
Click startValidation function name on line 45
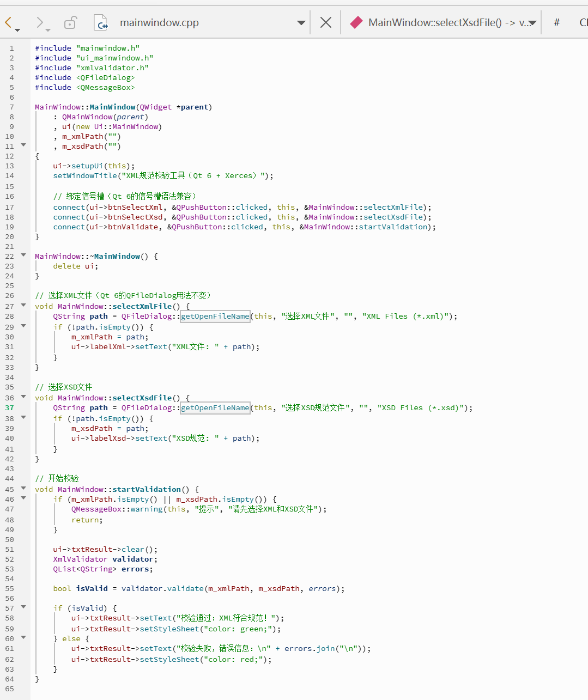coord(147,489)
